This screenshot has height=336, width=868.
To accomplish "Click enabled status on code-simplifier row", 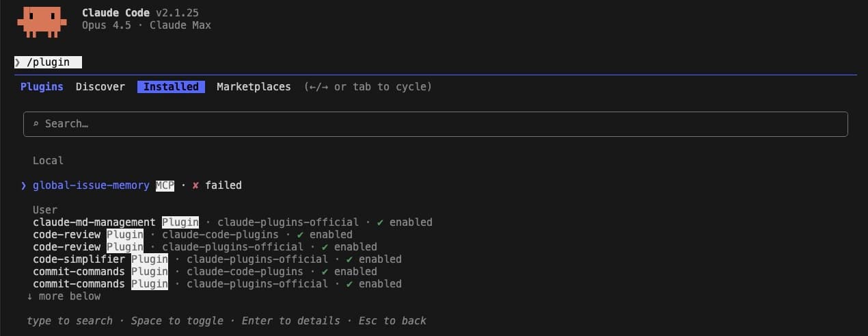I will pos(380,259).
